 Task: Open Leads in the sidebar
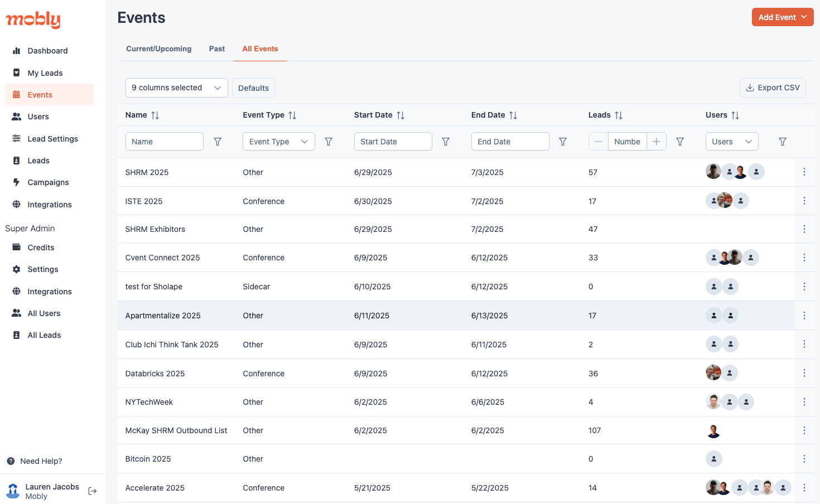(50, 161)
